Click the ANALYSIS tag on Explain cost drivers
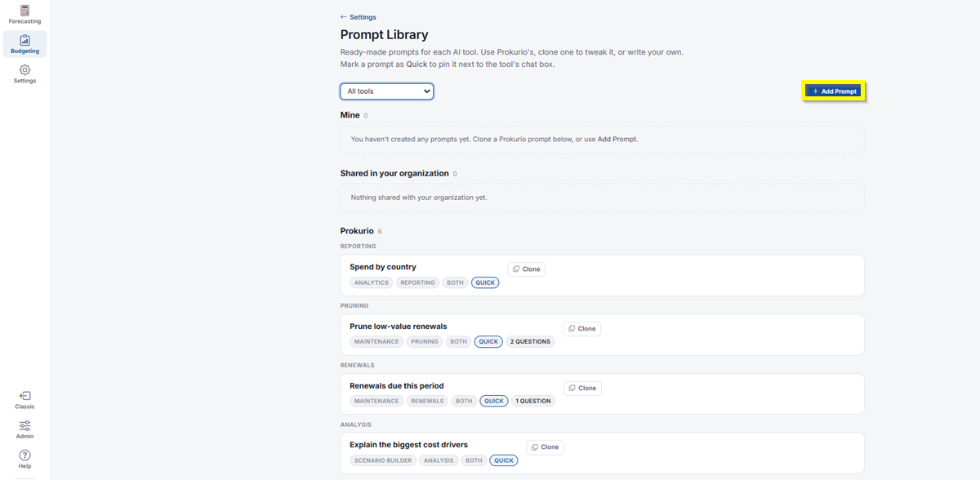 click(x=439, y=460)
